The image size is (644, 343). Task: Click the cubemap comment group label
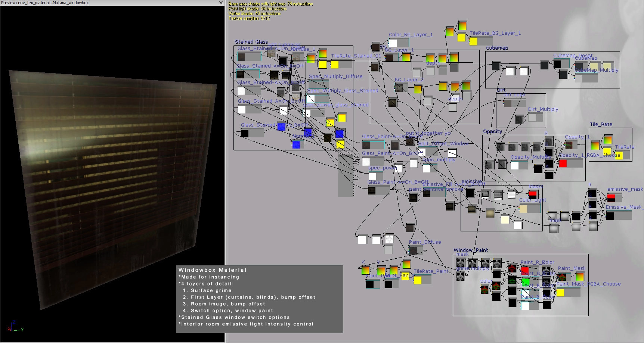[x=497, y=48]
